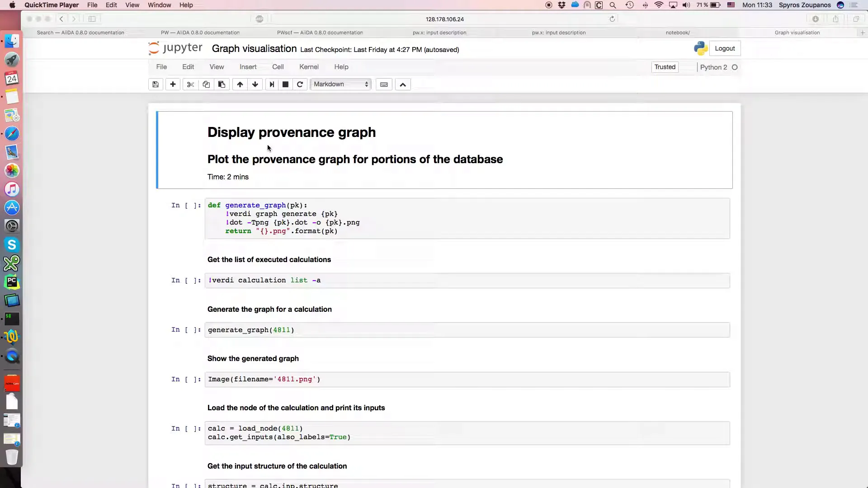Image resolution: width=868 pixels, height=488 pixels.
Task: Click the interrupt kernel stop icon
Action: point(285,84)
